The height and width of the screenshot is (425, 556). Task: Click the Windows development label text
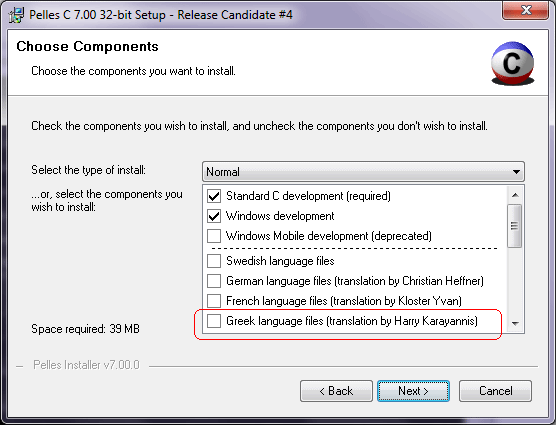pos(280,216)
